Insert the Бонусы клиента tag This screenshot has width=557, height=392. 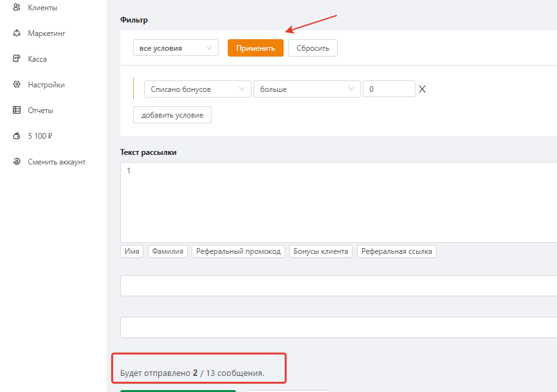321,251
